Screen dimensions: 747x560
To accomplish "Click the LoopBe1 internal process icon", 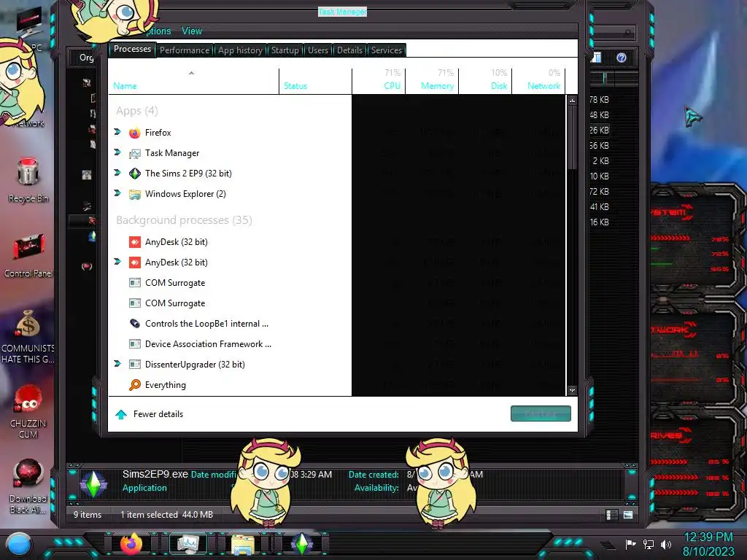I will point(135,324).
